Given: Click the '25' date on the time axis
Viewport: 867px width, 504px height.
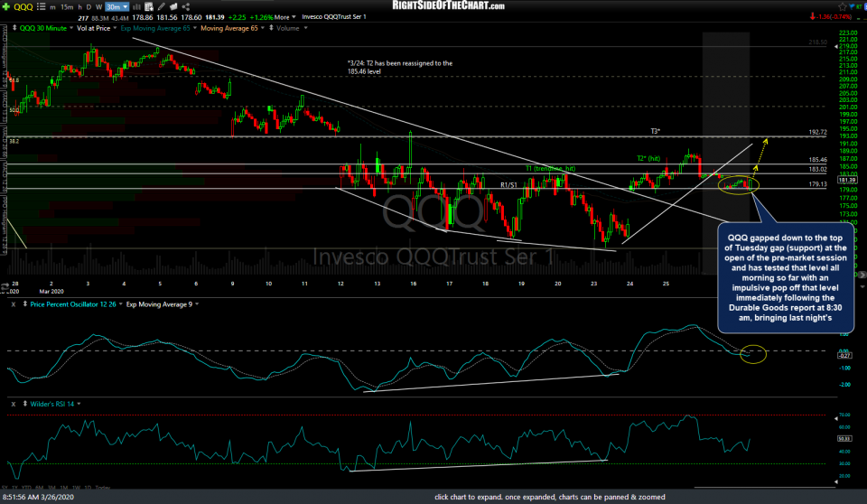Looking at the screenshot, I should (666, 284).
